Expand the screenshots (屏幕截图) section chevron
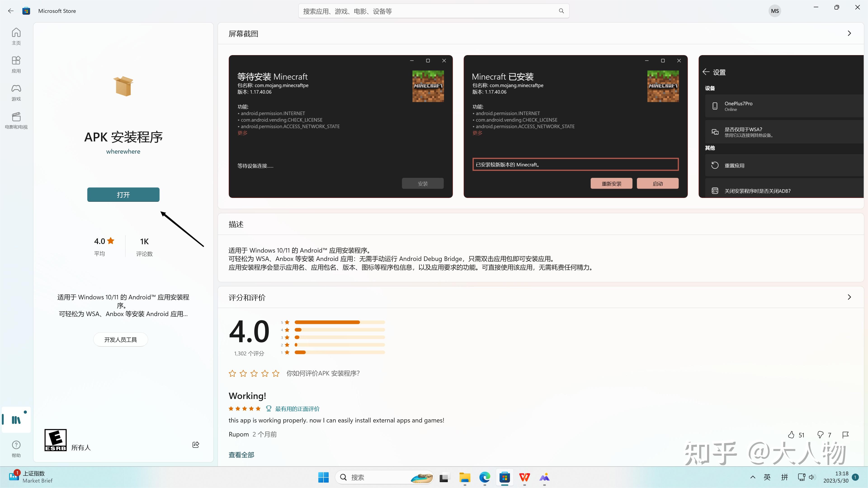The image size is (868, 488). click(x=849, y=33)
